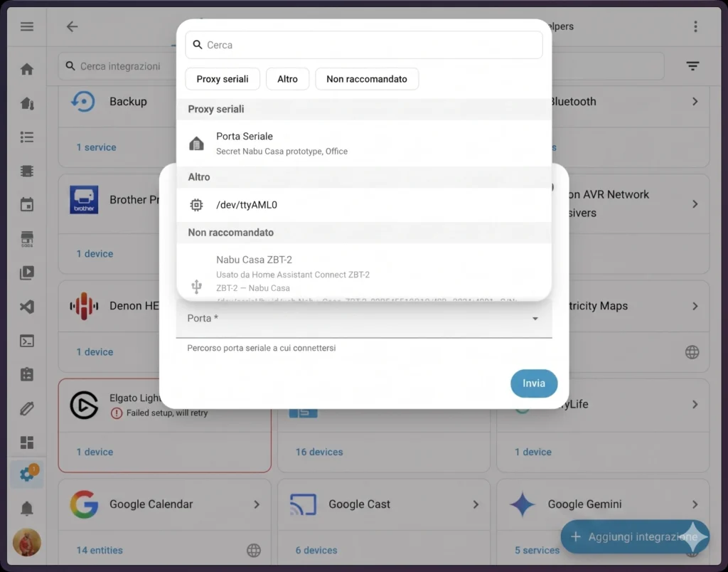Choose /dev/ttyAML0 serial port option

point(364,205)
